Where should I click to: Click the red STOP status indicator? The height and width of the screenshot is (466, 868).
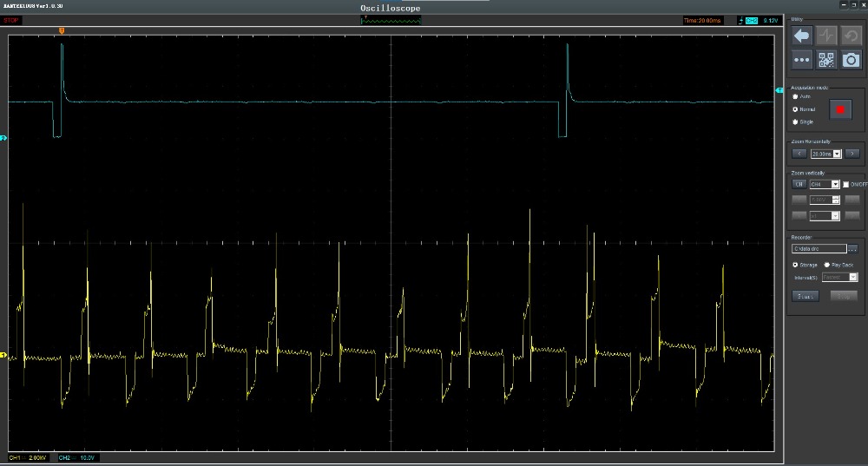11,21
